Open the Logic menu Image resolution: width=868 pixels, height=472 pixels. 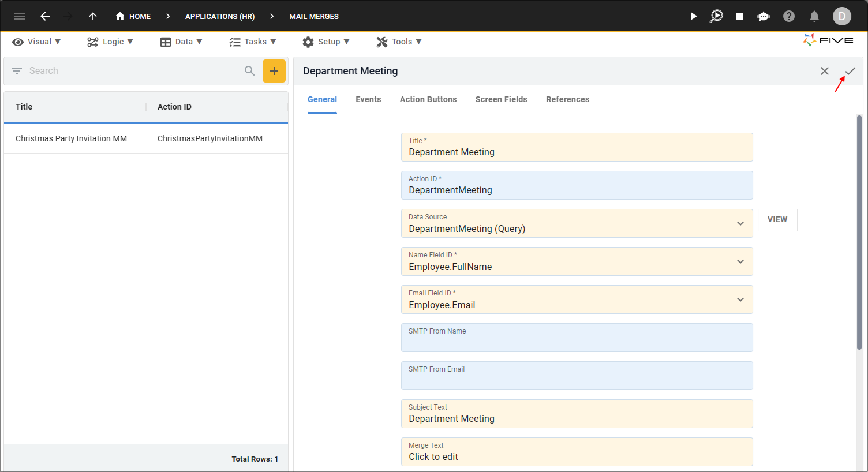[x=110, y=42]
